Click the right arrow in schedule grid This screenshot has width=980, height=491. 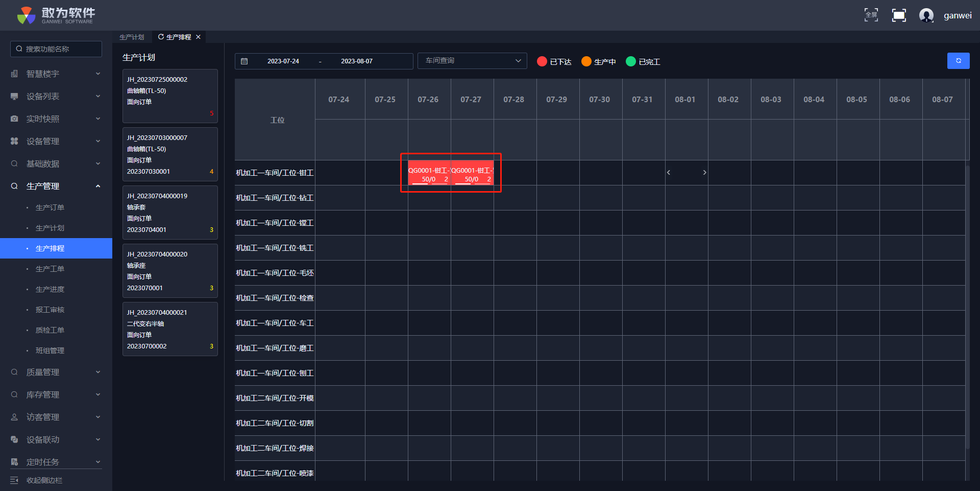(704, 173)
